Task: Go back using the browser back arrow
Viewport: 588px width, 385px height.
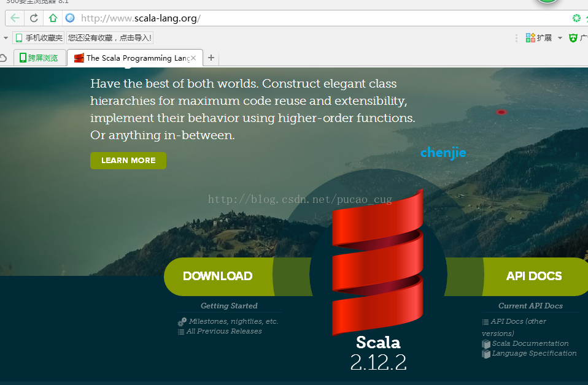Action: tap(15, 18)
